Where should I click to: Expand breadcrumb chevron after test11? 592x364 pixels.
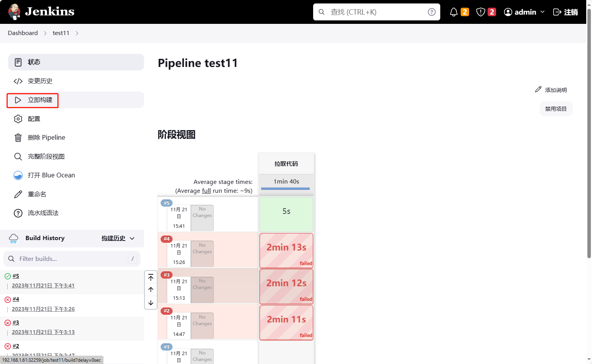pos(77,33)
